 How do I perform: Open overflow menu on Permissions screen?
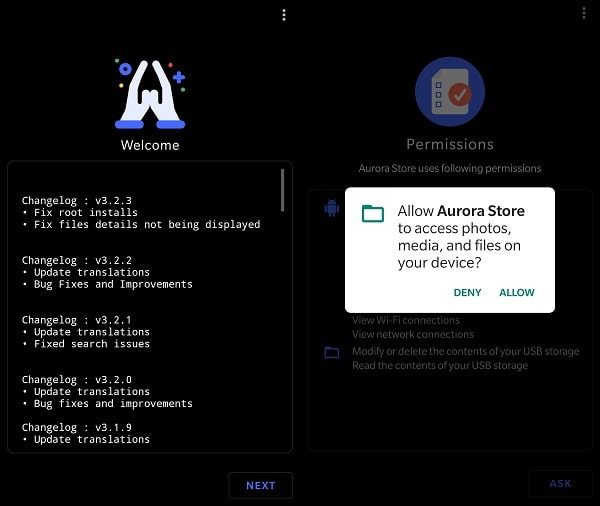[584, 13]
